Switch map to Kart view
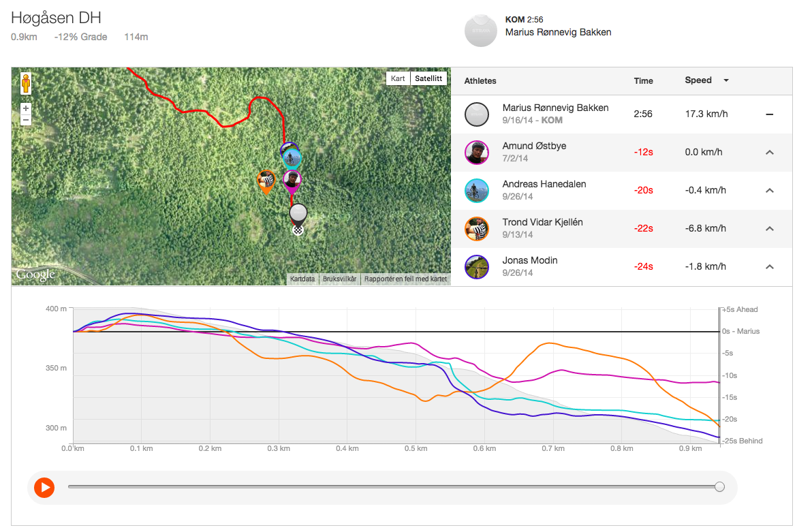The height and width of the screenshot is (532, 797). (x=398, y=78)
